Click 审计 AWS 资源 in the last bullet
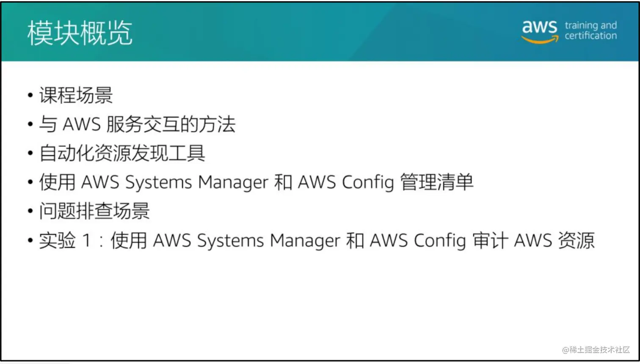 click(x=533, y=240)
